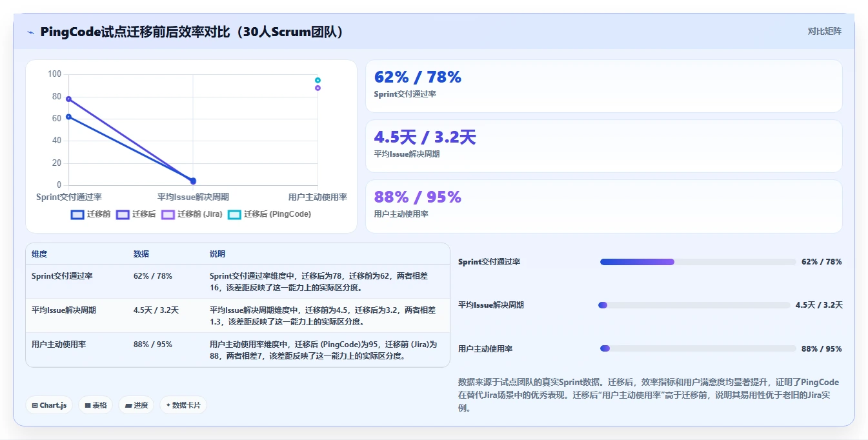This screenshot has height=440, width=868.
Task: Click the lightning icon before the PingCode title
Action: pyautogui.click(x=30, y=32)
